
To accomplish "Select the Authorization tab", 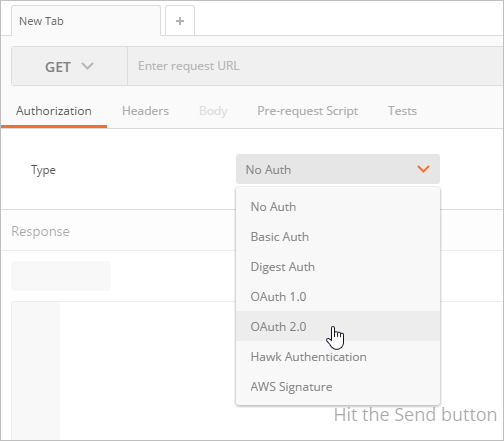I will tap(54, 111).
